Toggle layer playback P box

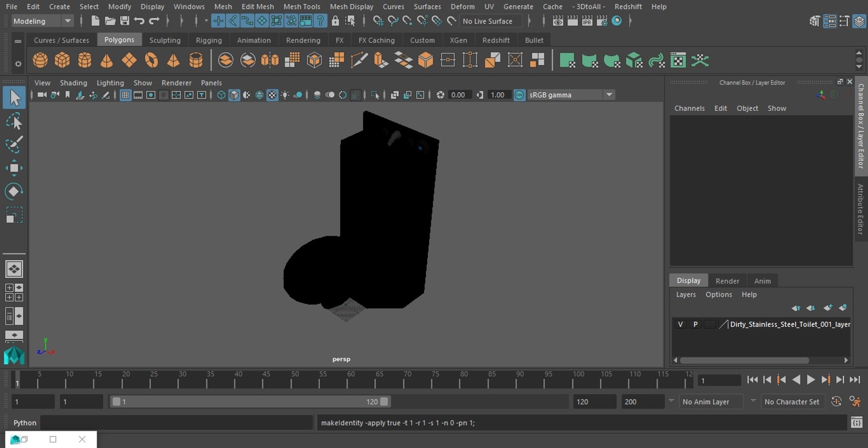pyautogui.click(x=695, y=324)
